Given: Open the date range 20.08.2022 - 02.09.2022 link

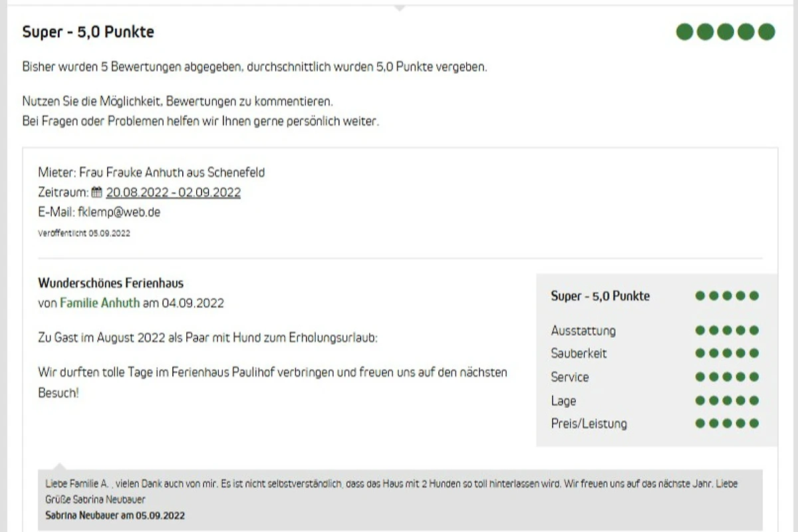Looking at the screenshot, I should (x=173, y=193).
